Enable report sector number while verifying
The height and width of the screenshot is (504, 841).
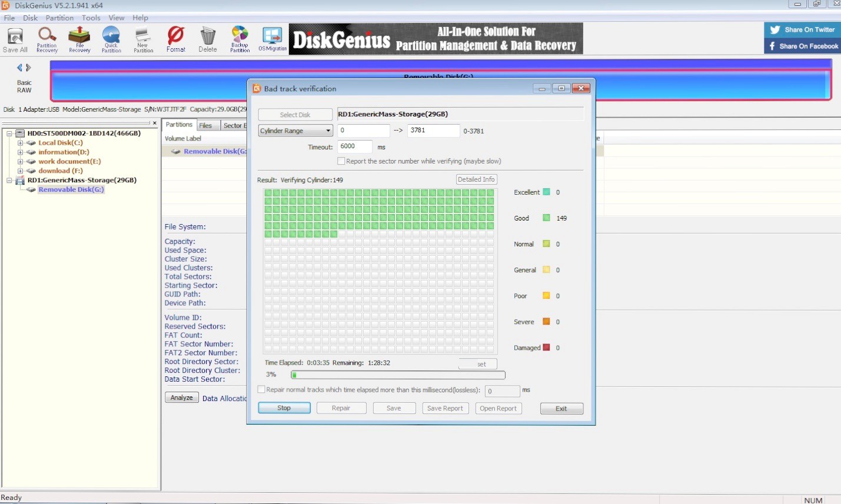341,161
